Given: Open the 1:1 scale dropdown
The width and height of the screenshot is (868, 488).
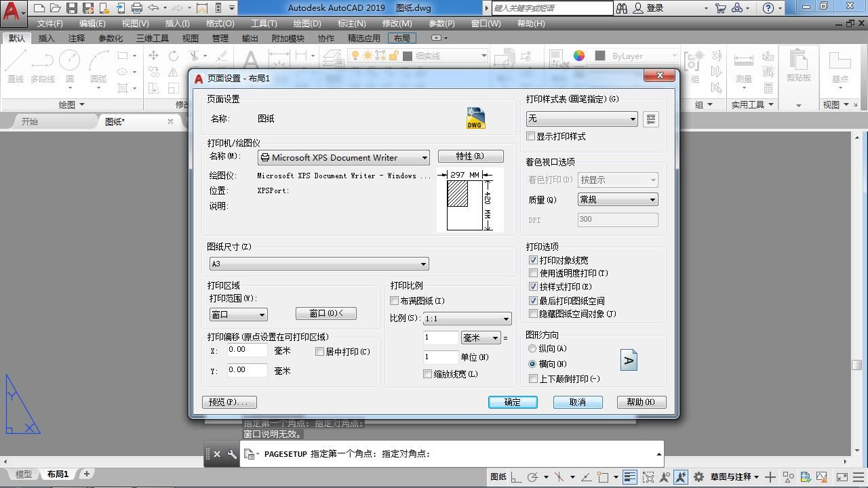Looking at the screenshot, I should pos(467,319).
